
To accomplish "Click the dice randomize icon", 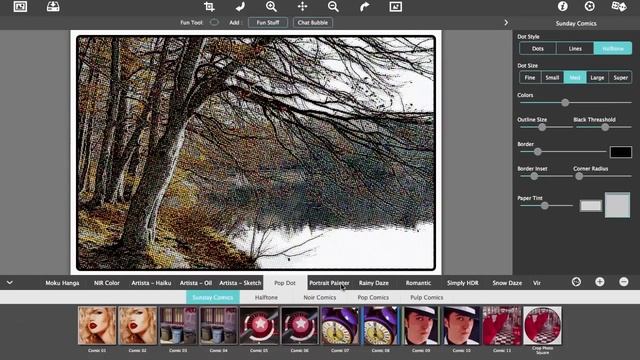I will point(619,6).
